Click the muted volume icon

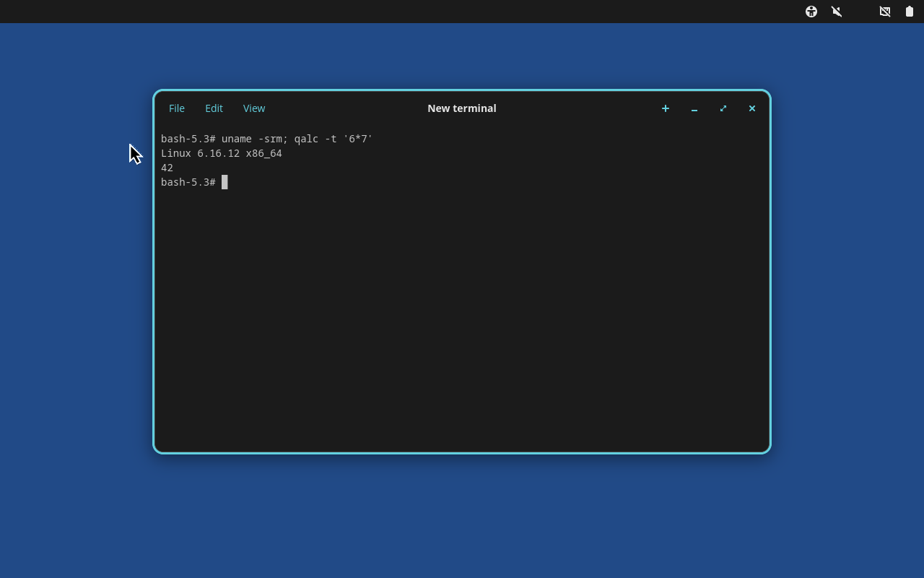[837, 12]
